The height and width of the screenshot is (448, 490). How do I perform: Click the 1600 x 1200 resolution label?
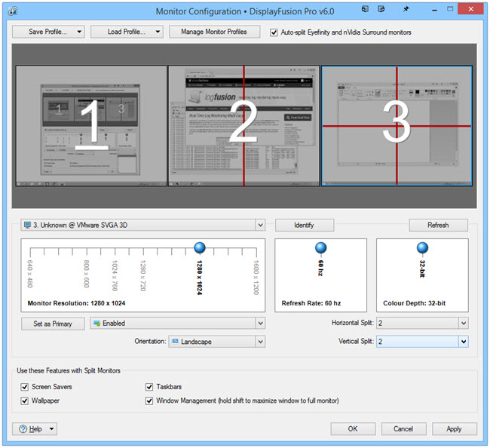coord(256,277)
